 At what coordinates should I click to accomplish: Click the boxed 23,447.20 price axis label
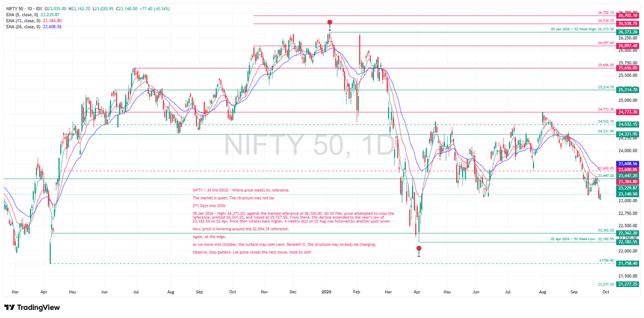click(x=627, y=176)
